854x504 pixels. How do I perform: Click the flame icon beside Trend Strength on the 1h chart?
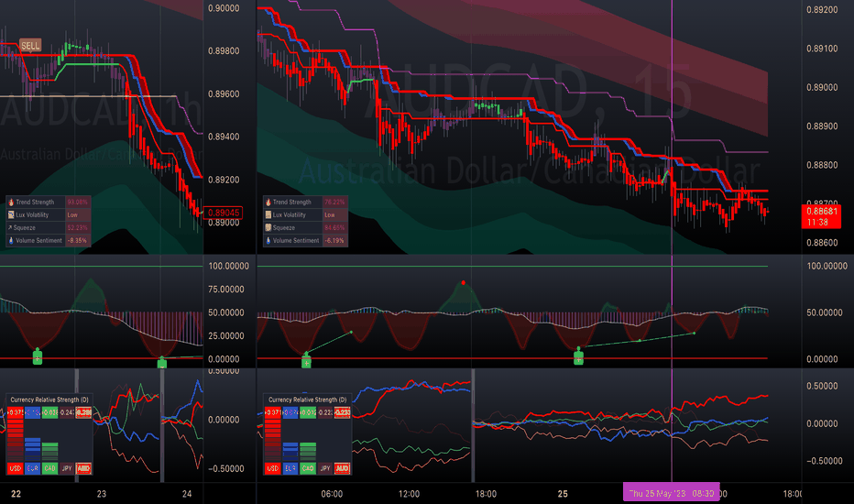click(10, 203)
